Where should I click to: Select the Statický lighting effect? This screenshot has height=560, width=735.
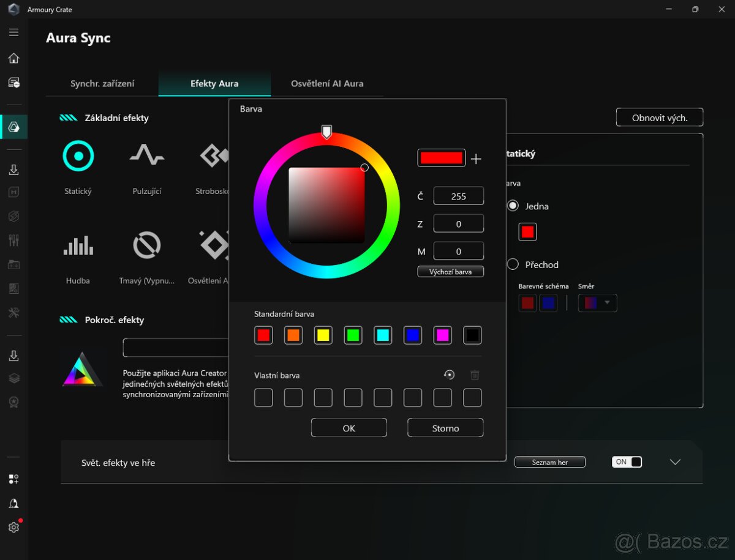pyautogui.click(x=78, y=156)
